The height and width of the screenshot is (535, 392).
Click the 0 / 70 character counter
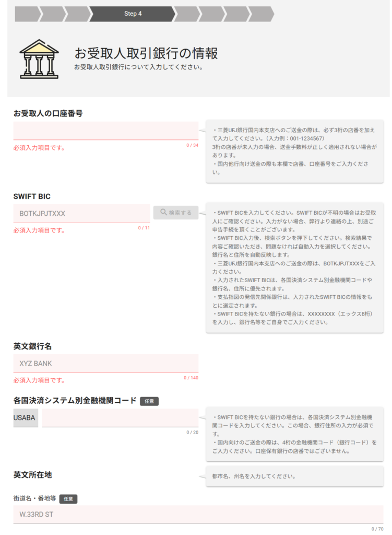(x=377, y=529)
